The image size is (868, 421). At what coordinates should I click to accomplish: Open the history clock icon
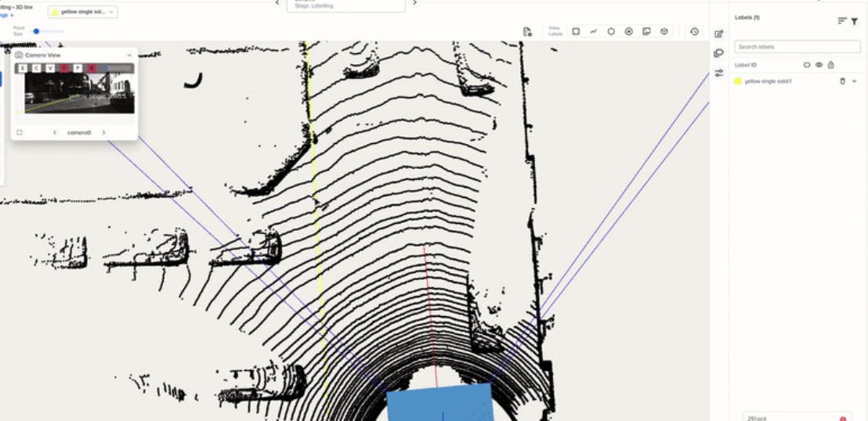coord(694,31)
